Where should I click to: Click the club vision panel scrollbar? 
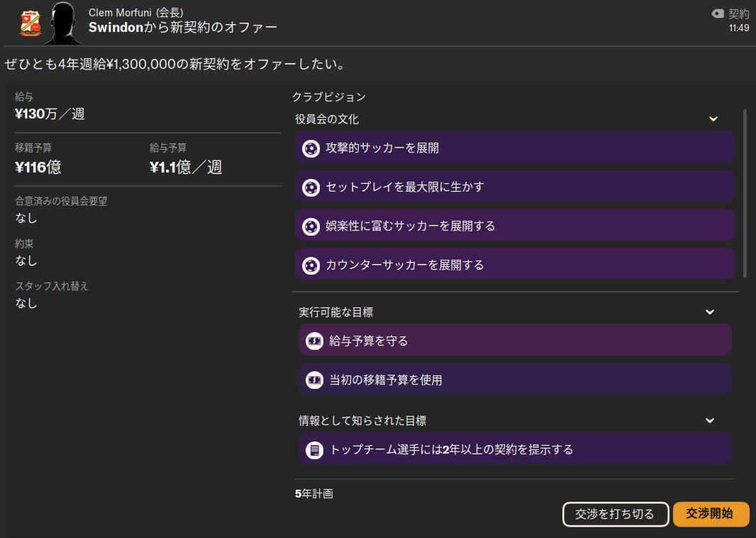pos(745,193)
